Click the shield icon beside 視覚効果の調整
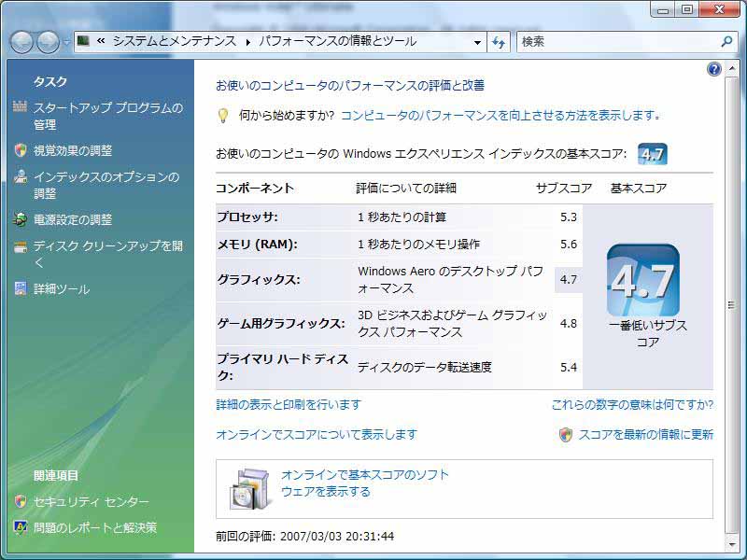The height and width of the screenshot is (560, 747). click(20, 150)
